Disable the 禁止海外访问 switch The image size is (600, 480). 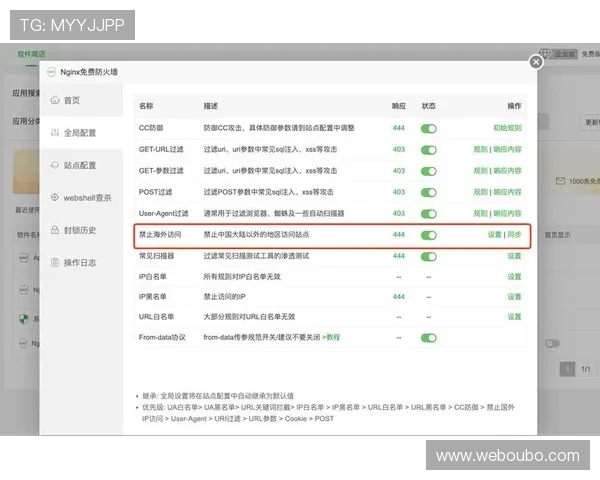pos(429,235)
